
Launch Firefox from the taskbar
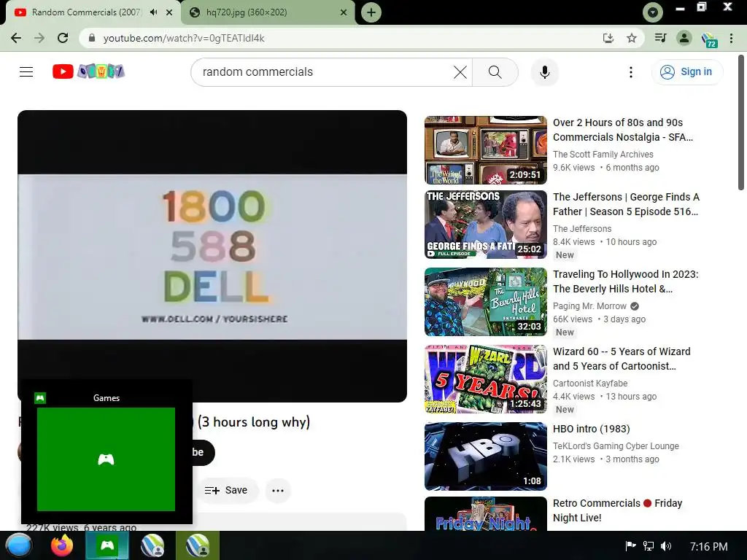pyautogui.click(x=62, y=545)
